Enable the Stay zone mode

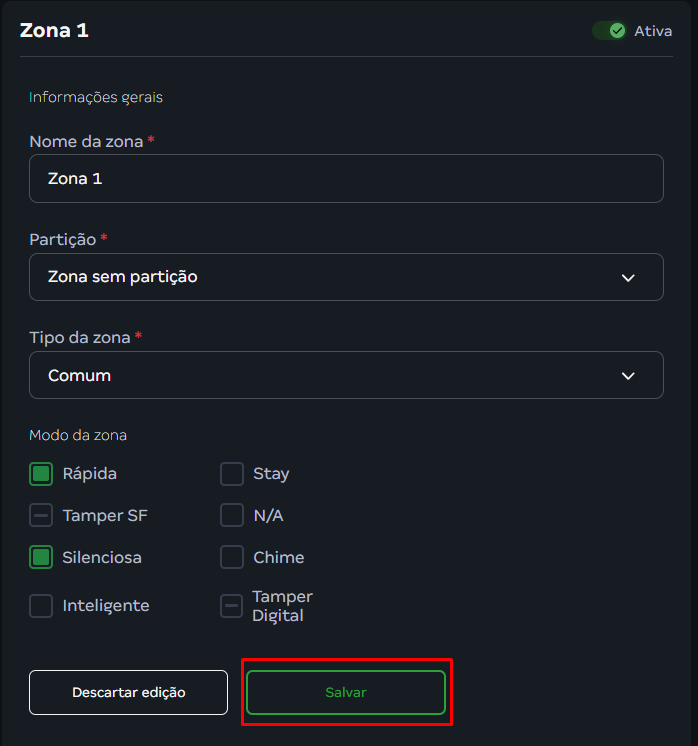coord(232,474)
